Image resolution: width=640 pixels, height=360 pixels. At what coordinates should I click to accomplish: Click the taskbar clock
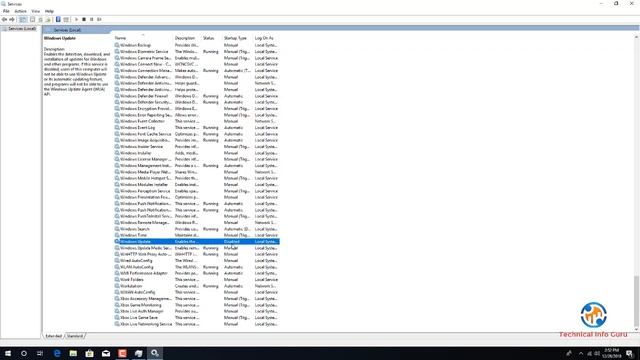point(611,353)
